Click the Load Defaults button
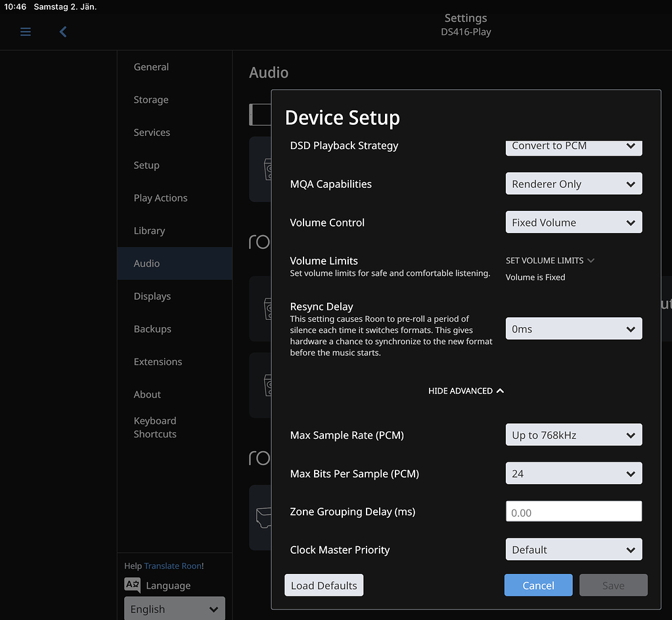Screen dimensions: 672x620 click(323, 585)
